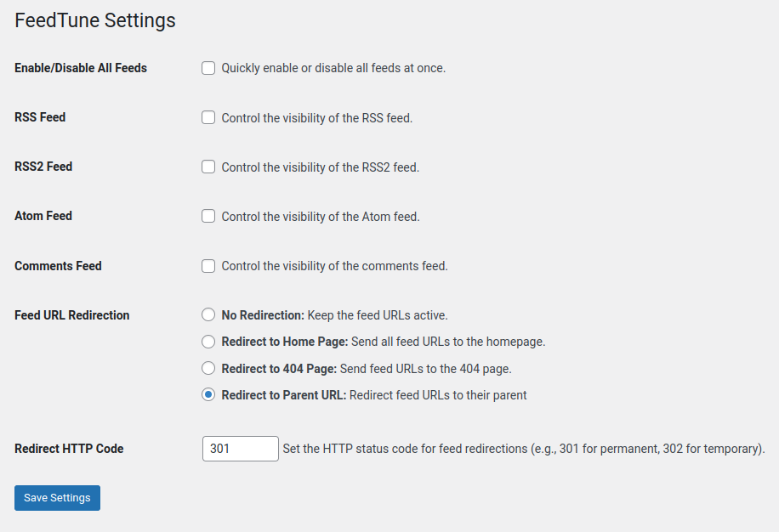779x532 pixels.
Task: Select the Redirect to Parent URL radio button
Action: tap(208, 394)
